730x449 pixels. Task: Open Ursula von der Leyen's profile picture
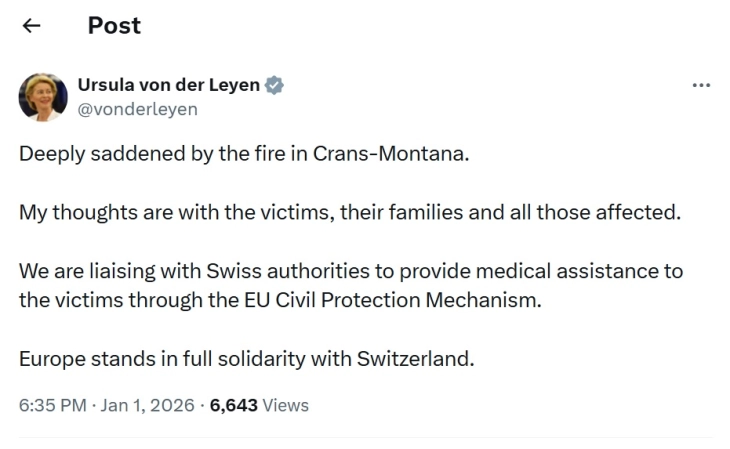pos(43,97)
